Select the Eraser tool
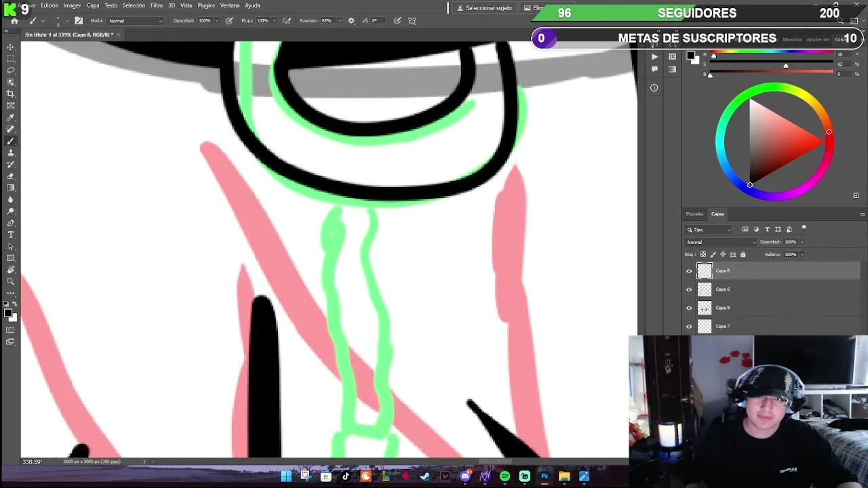The image size is (868, 488). coord(11,176)
